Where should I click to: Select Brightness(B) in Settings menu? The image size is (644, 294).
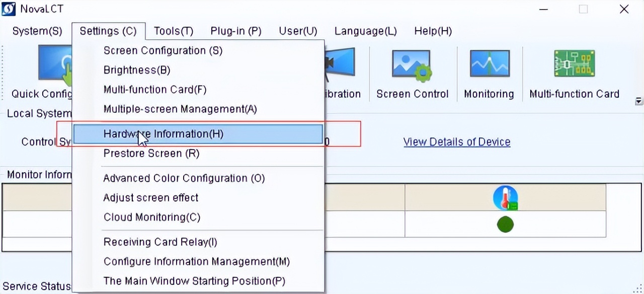coord(137,70)
